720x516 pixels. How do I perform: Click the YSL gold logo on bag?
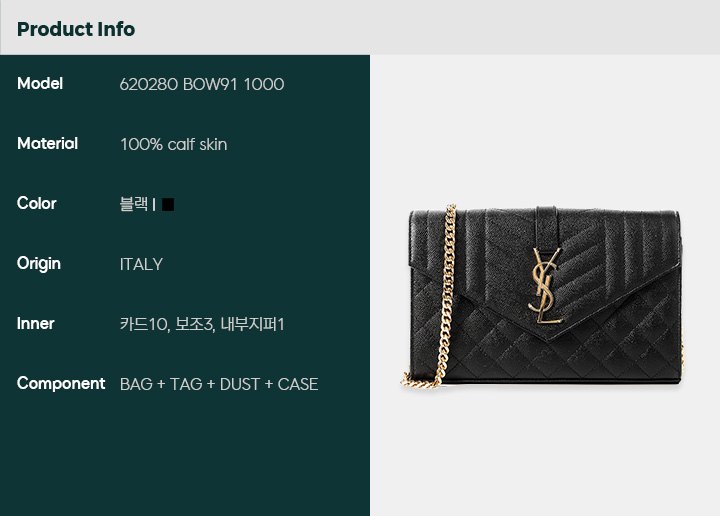(x=545, y=286)
